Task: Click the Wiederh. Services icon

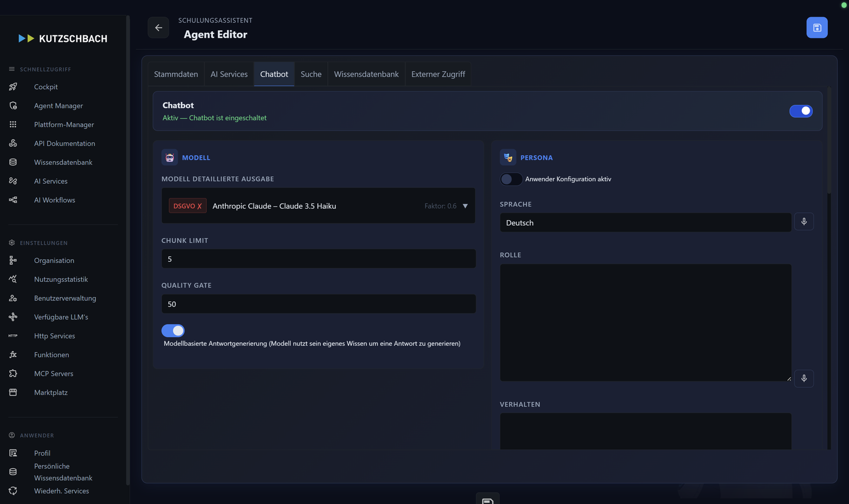Action: click(13, 490)
